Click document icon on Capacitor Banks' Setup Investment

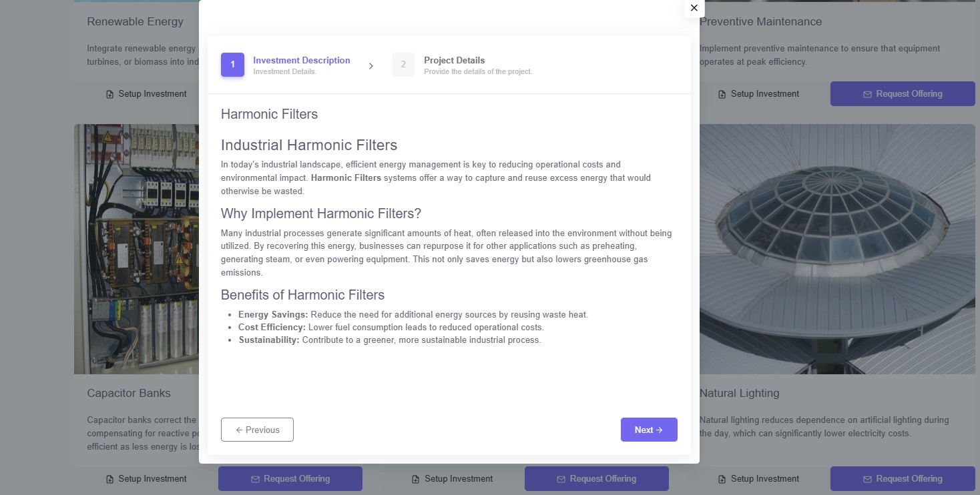pos(110,479)
